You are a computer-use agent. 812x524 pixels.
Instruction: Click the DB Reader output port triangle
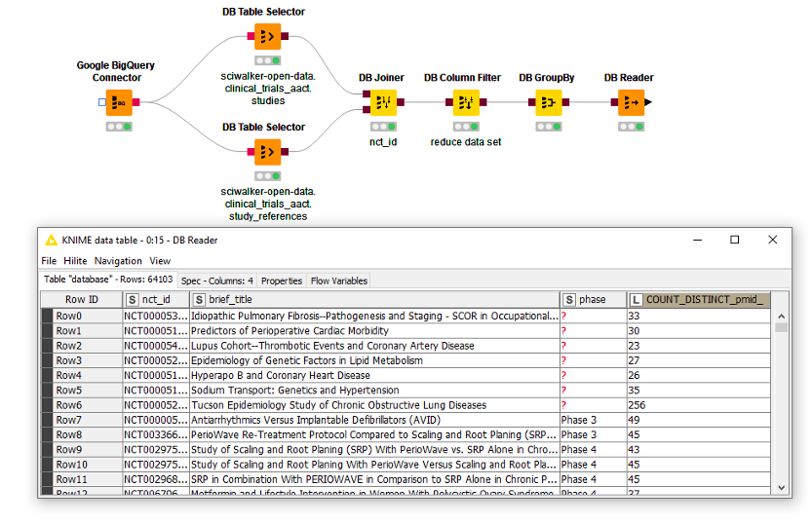coord(648,102)
